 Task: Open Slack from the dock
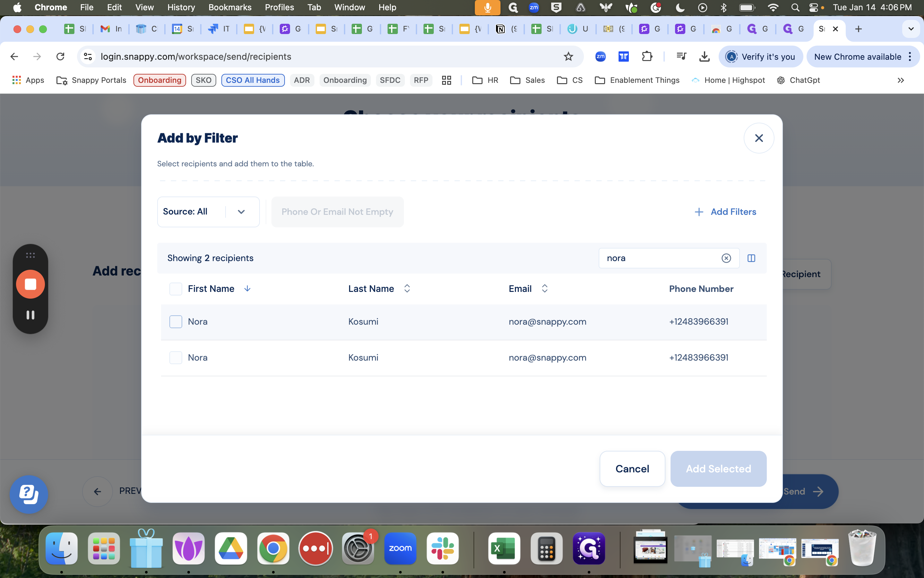point(442,548)
